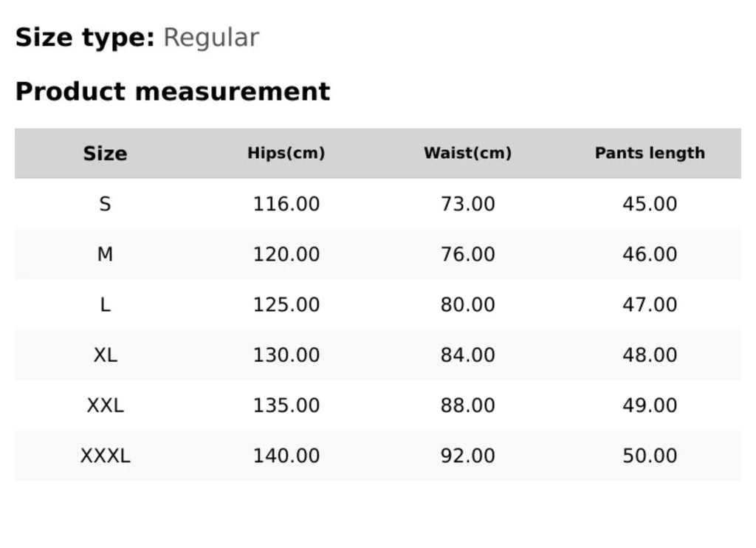
Task: Click the 50.00 pants length value
Action: (650, 455)
